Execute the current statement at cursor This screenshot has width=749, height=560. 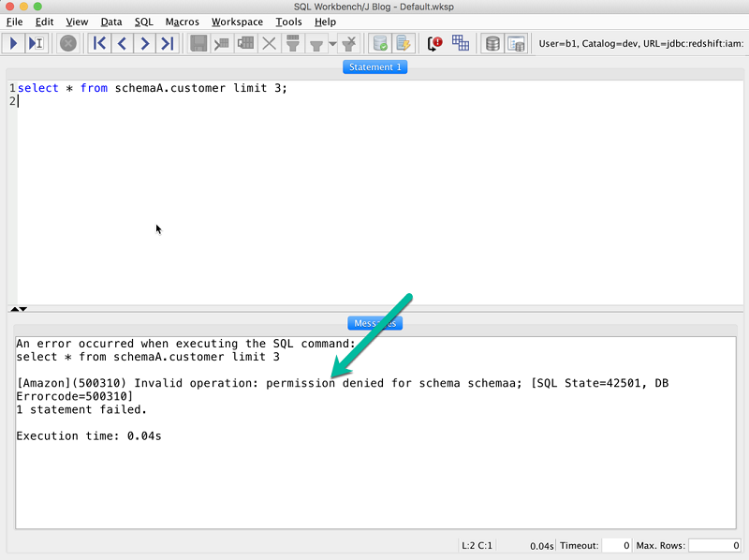pyautogui.click(x=37, y=43)
